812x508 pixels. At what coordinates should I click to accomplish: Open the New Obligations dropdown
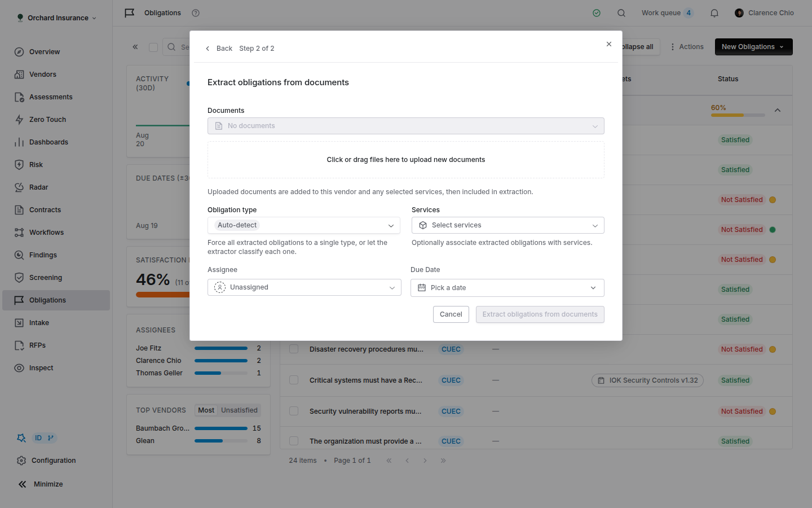point(753,47)
